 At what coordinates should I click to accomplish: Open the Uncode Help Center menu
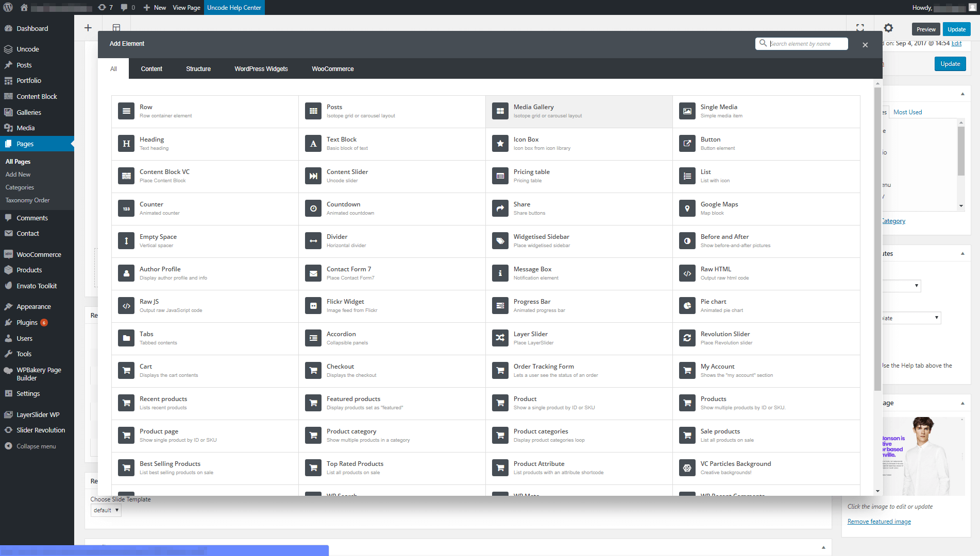coord(234,7)
